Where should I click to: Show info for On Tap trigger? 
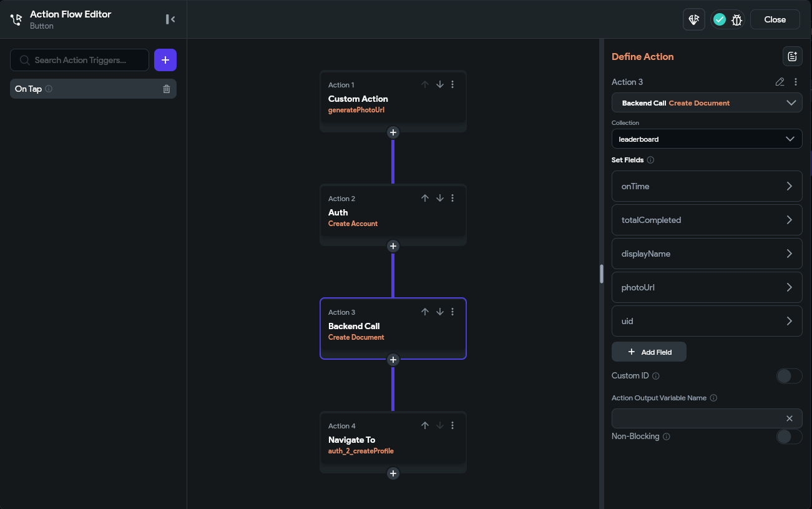(49, 89)
